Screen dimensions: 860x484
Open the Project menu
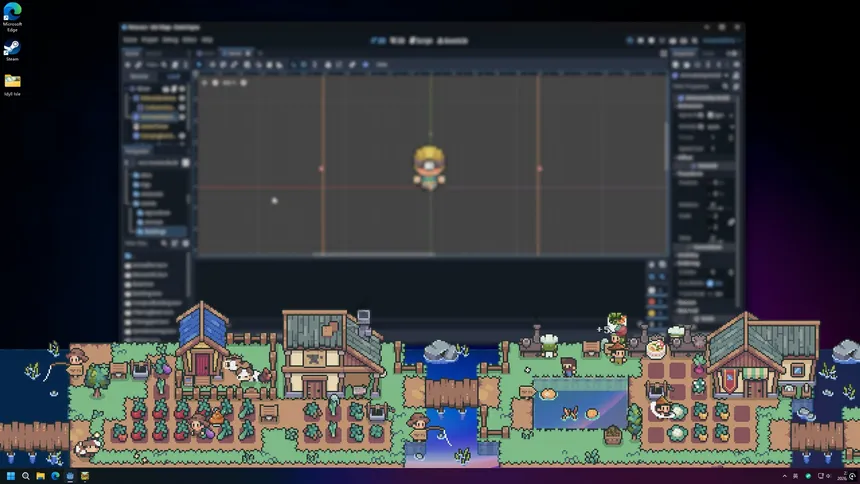click(149, 40)
